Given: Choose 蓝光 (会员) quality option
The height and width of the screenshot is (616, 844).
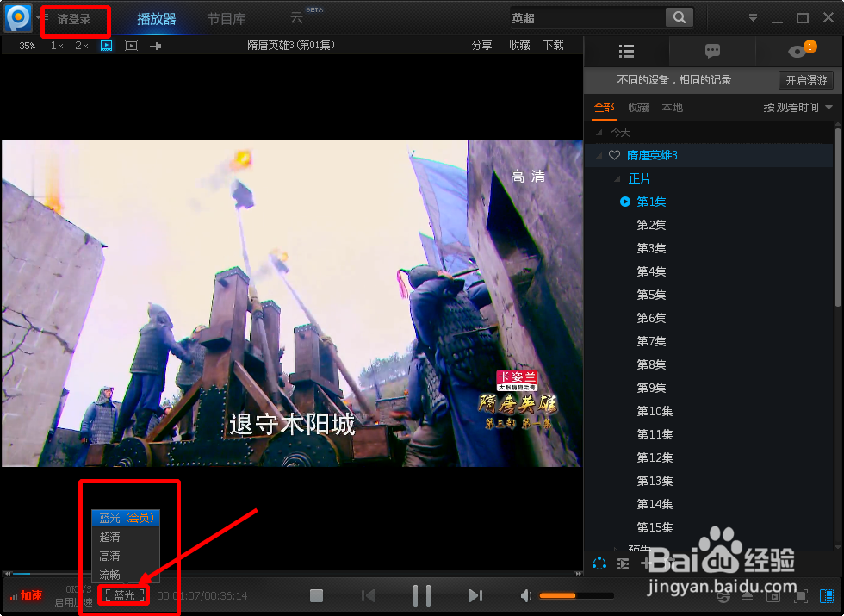Looking at the screenshot, I should [126, 518].
